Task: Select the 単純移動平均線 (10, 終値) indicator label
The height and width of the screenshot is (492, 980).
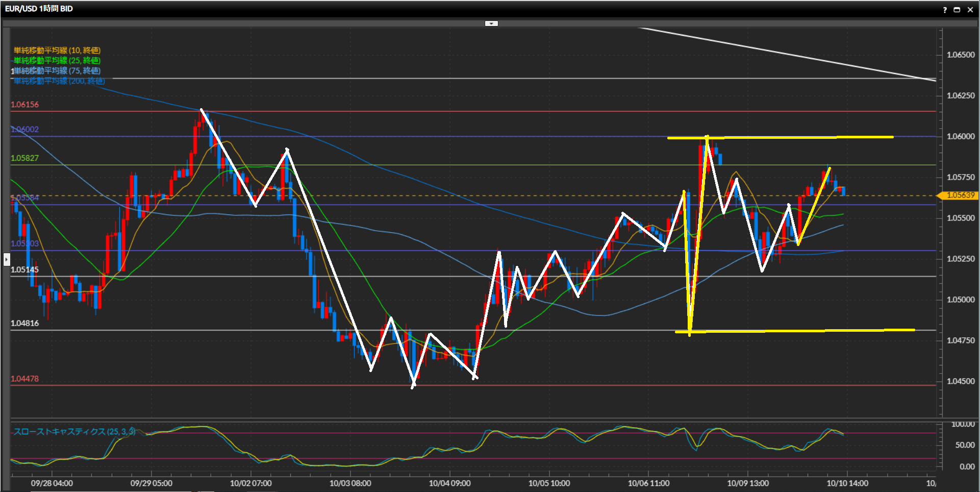Action: (57, 50)
